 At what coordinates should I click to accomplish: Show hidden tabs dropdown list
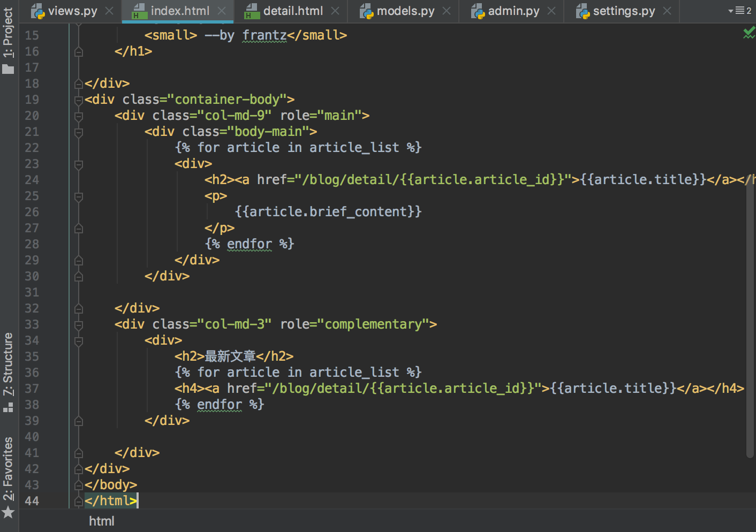pos(740,11)
